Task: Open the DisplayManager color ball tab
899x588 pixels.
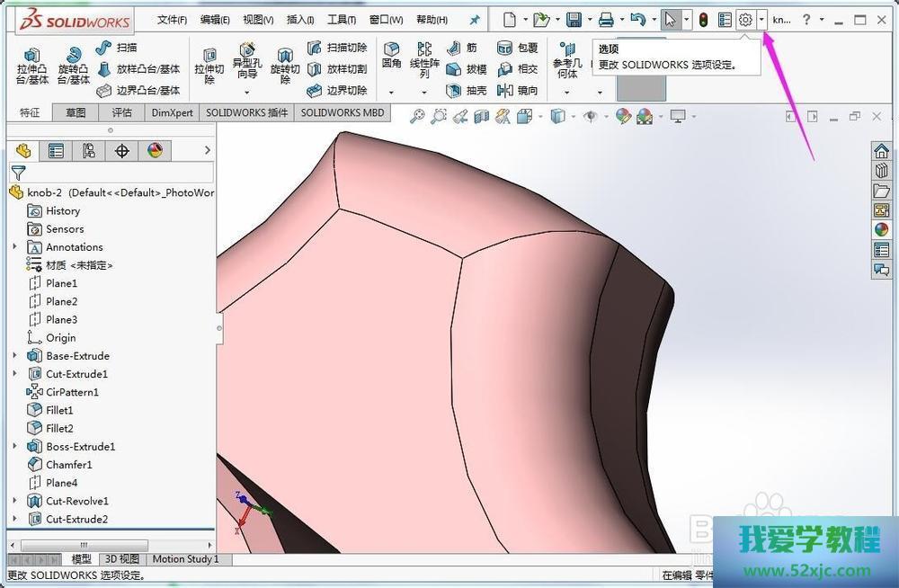Action: [155, 151]
